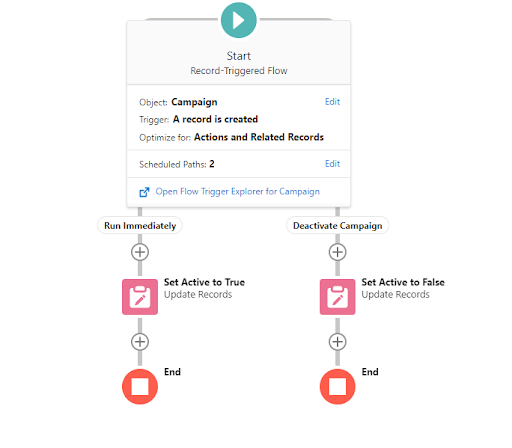Add element below Run Immediately label

pos(140,252)
